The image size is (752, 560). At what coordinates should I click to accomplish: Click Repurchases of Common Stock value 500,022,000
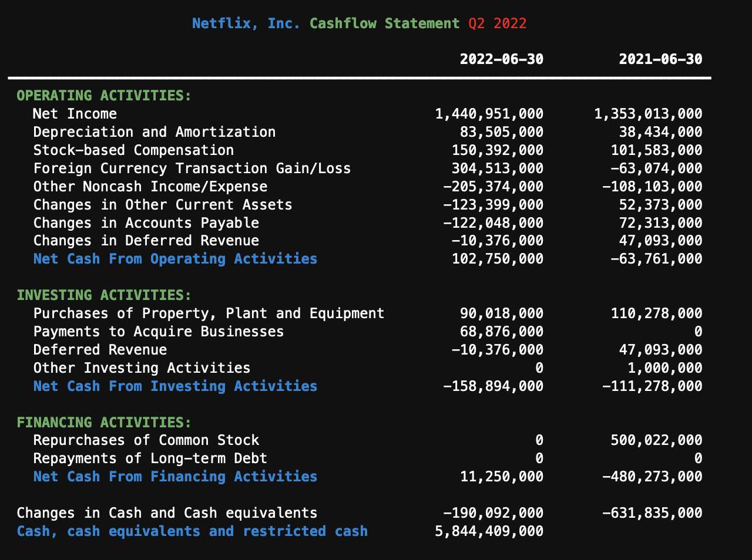[x=656, y=440]
